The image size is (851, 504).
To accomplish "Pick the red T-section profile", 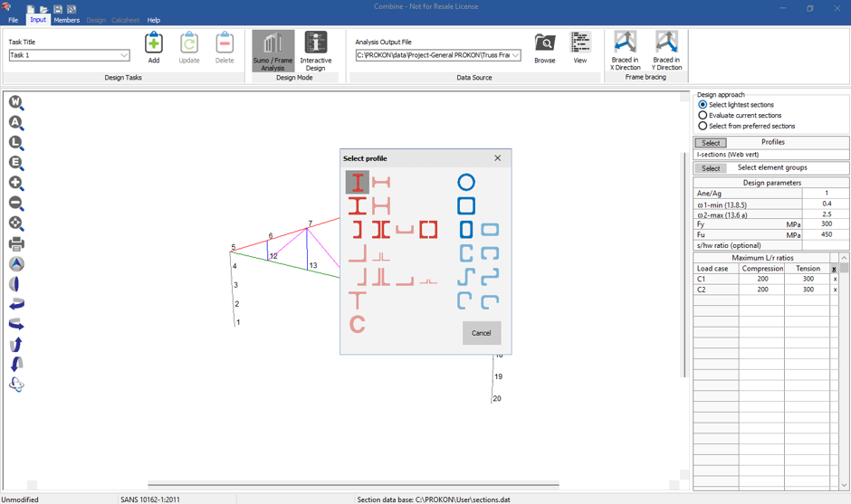I will 357,300.
